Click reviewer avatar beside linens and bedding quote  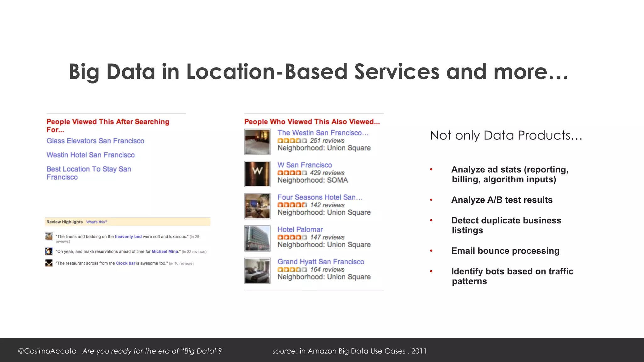[x=49, y=236]
